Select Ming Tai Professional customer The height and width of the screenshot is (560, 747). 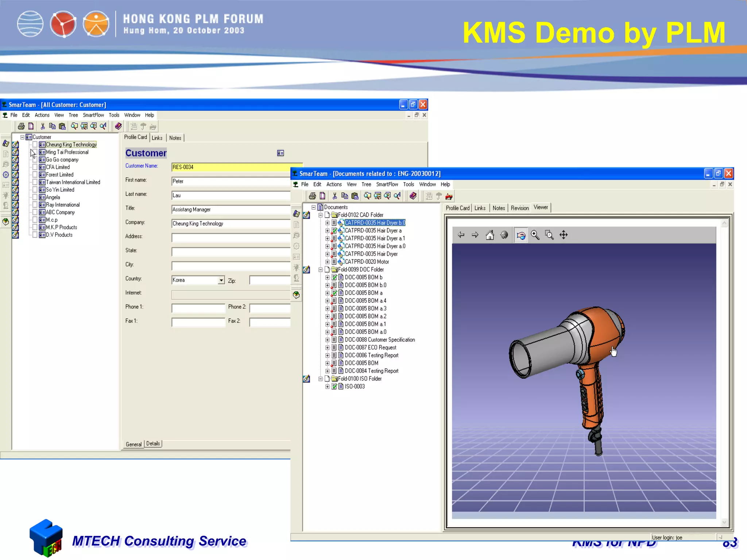67,152
